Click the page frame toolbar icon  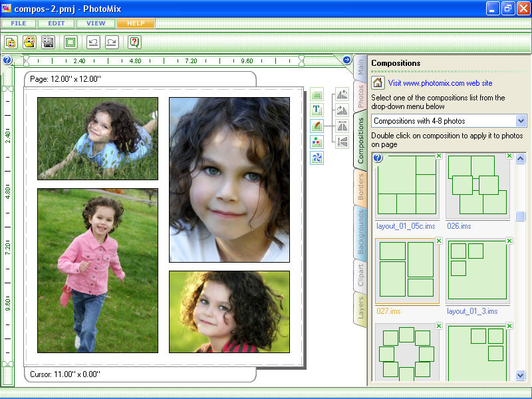(70, 43)
